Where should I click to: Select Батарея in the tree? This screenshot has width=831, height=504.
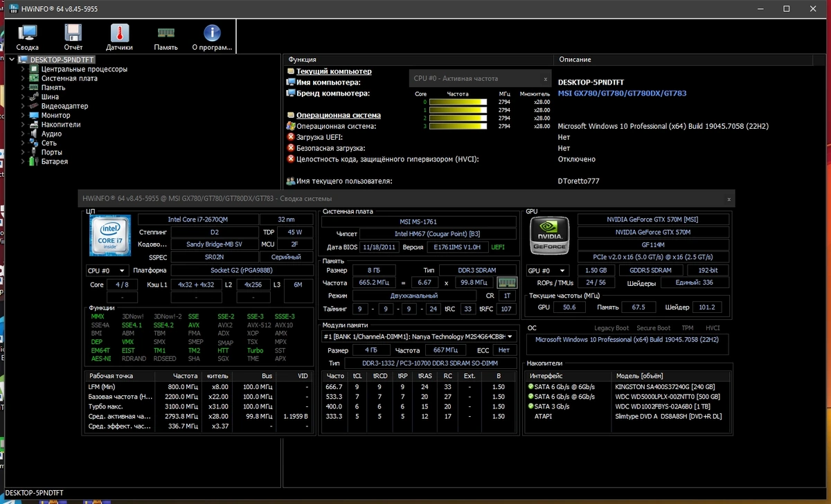coord(55,161)
